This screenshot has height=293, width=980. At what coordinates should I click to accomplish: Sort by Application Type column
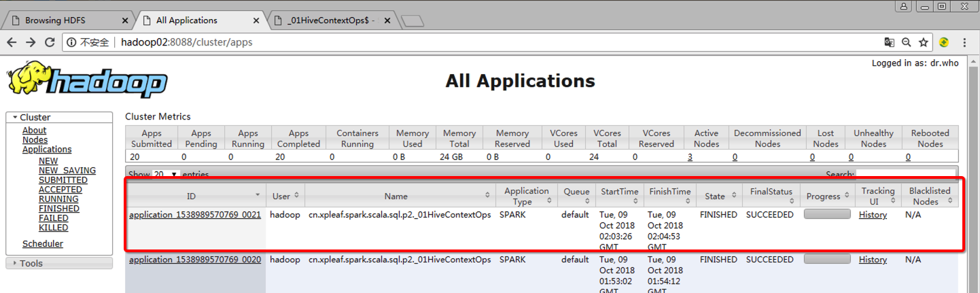click(x=527, y=196)
